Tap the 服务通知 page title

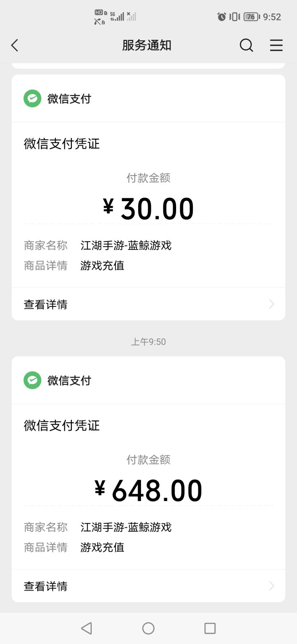point(146,45)
